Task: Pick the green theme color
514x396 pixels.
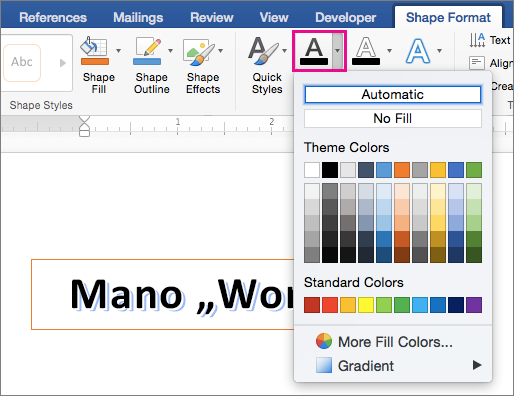Action: (474, 170)
